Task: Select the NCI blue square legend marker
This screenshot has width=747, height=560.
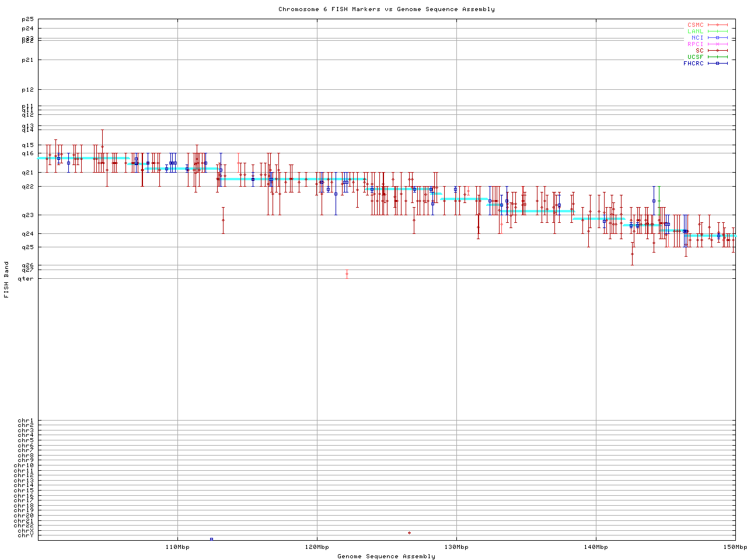Action: coord(717,38)
